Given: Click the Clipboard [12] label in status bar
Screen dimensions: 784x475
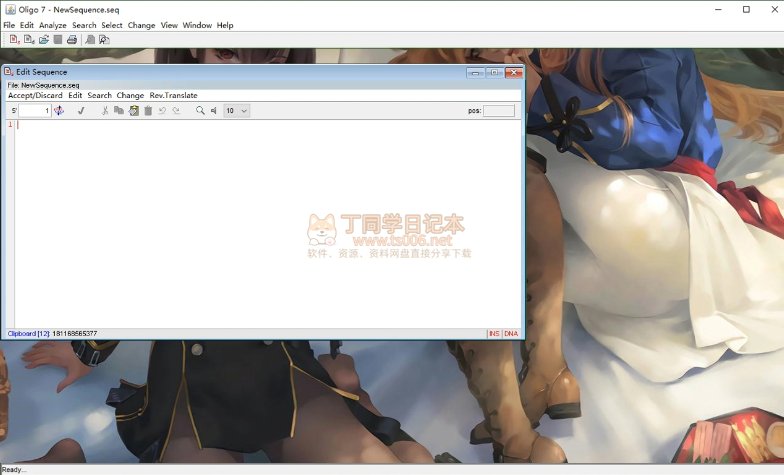Looking at the screenshot, I should coord(28,334).
